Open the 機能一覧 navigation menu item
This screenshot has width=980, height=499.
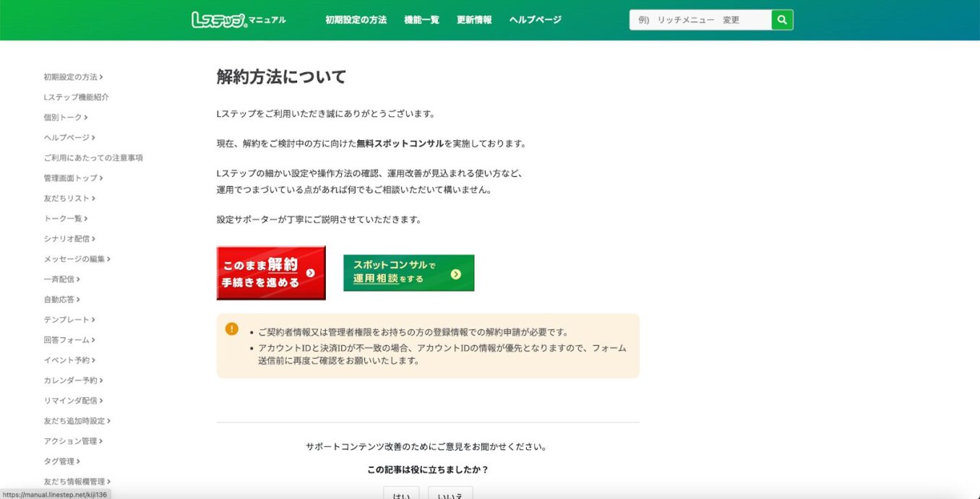[421, 19]
